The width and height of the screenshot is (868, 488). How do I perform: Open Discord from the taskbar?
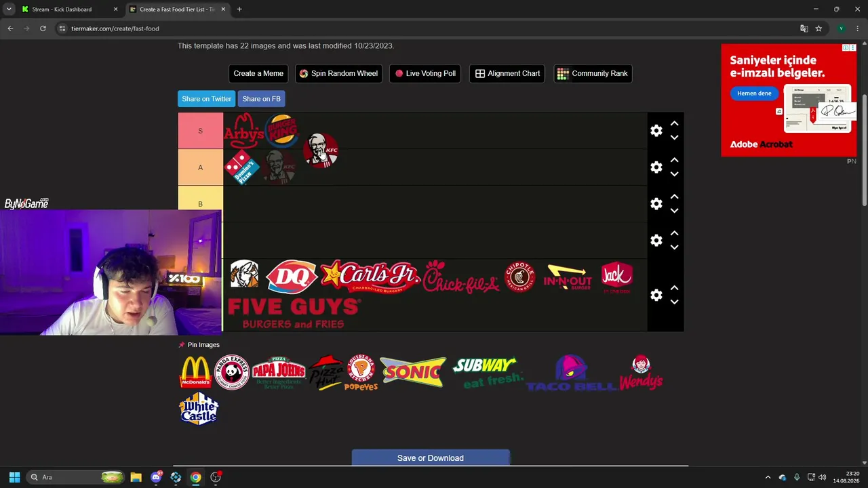pyautogui.click(x=156, y=477)
